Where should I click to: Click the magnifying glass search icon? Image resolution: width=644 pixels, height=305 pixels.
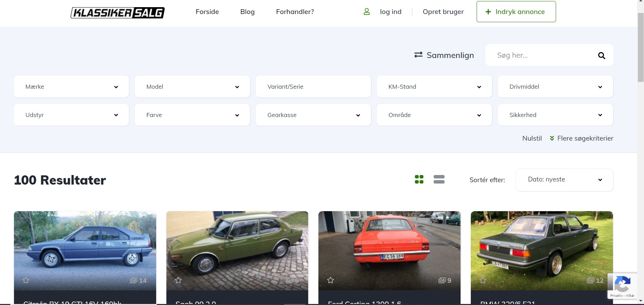[601, 56]
